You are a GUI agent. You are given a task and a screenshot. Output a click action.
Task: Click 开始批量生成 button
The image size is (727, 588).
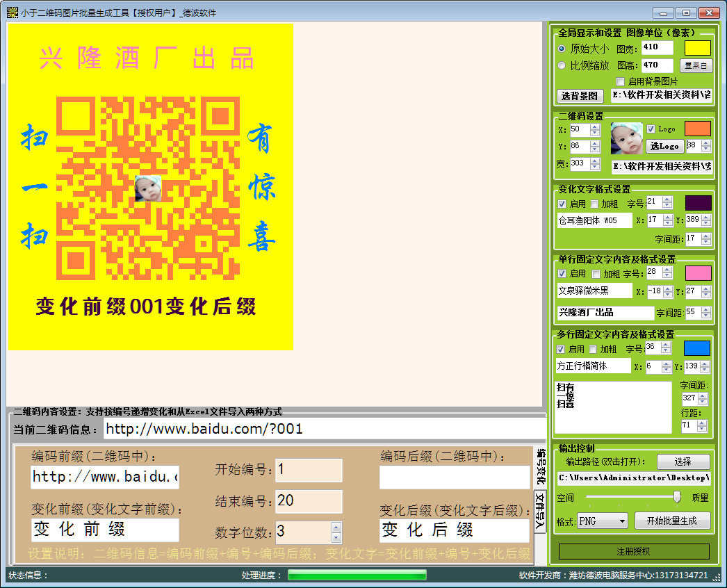click(x=672, y=521)
